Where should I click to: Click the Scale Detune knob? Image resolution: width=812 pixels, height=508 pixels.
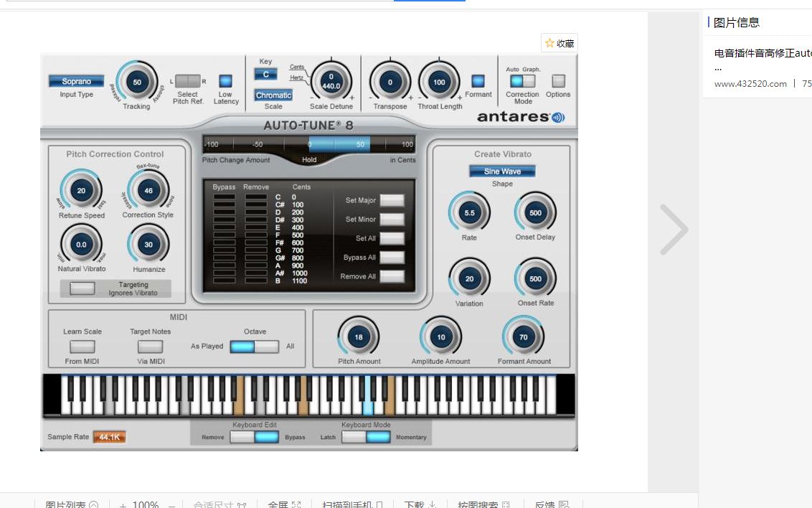click(x=331, y=83)
